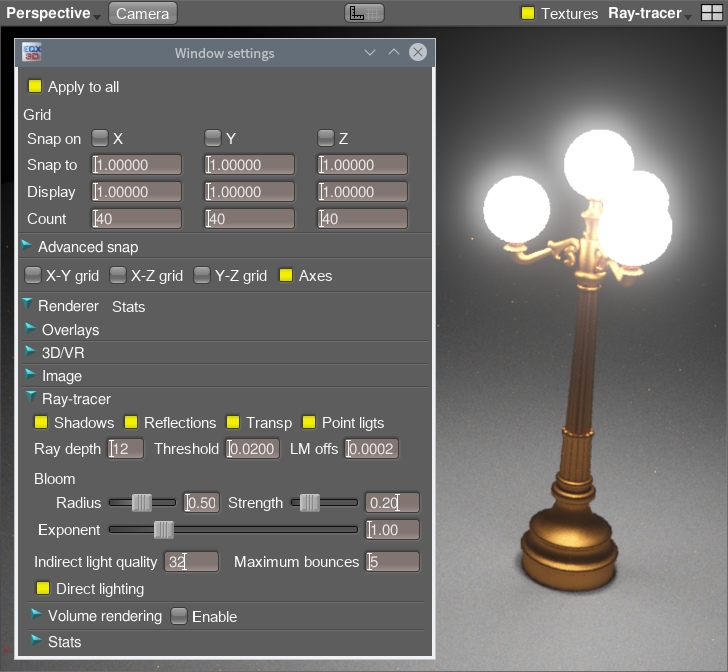
Task: Click the ruler icon in top bar
Action: point(364,13)
